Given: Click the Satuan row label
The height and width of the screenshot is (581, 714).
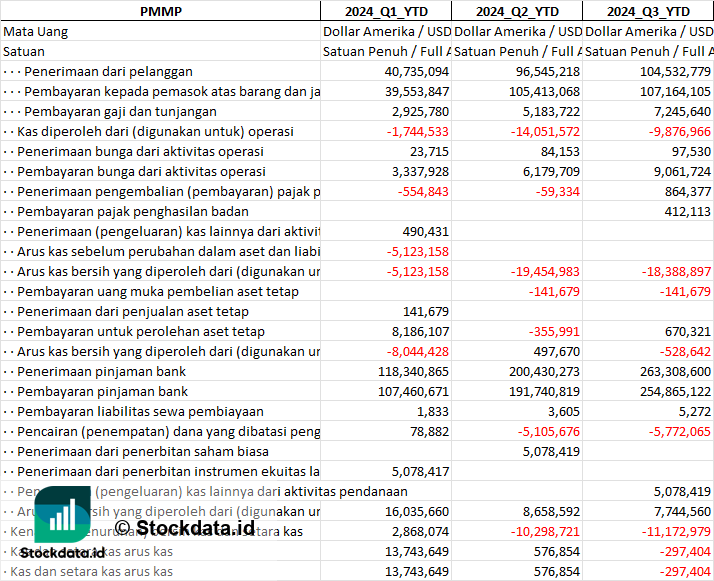Looking at the screenshot, I should coord(24,51).
